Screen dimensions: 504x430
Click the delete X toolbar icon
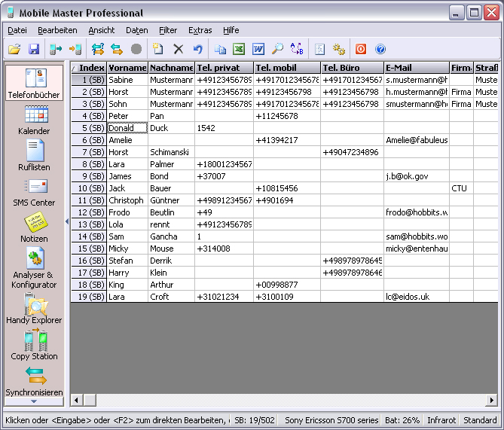click(x=179, y=49)
